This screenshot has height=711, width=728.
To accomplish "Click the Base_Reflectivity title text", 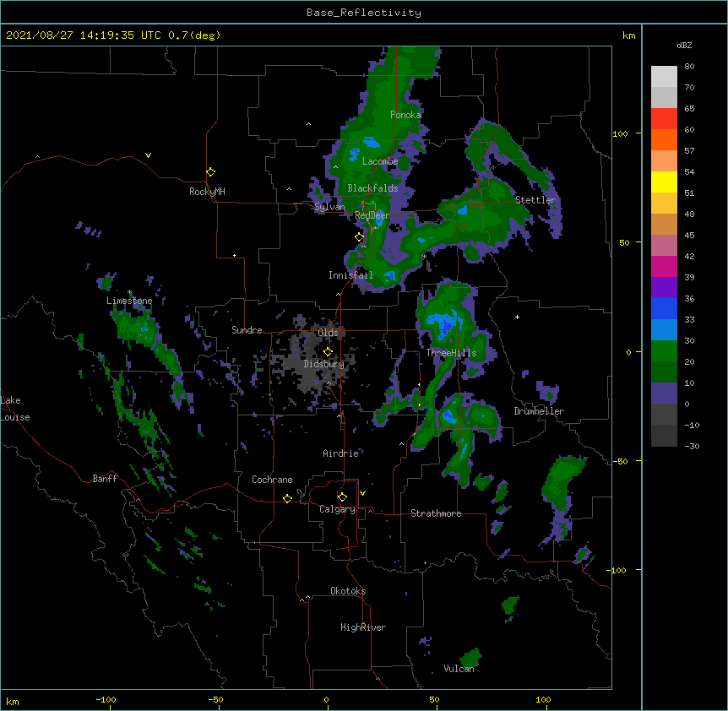I will (364, 13).
